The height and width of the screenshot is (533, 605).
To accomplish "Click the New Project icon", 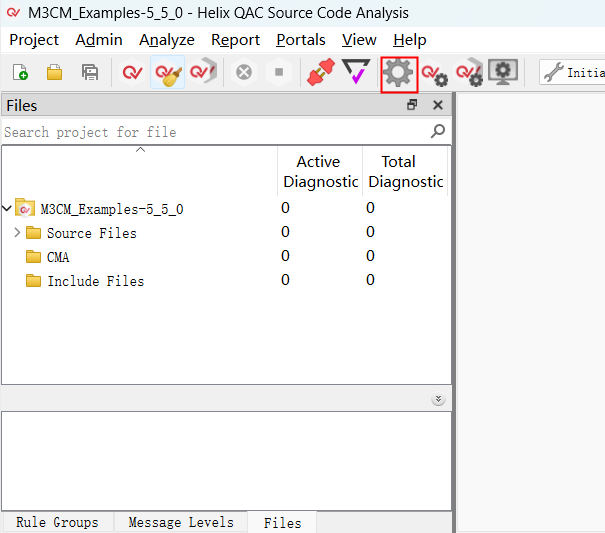I will point(20,72).
